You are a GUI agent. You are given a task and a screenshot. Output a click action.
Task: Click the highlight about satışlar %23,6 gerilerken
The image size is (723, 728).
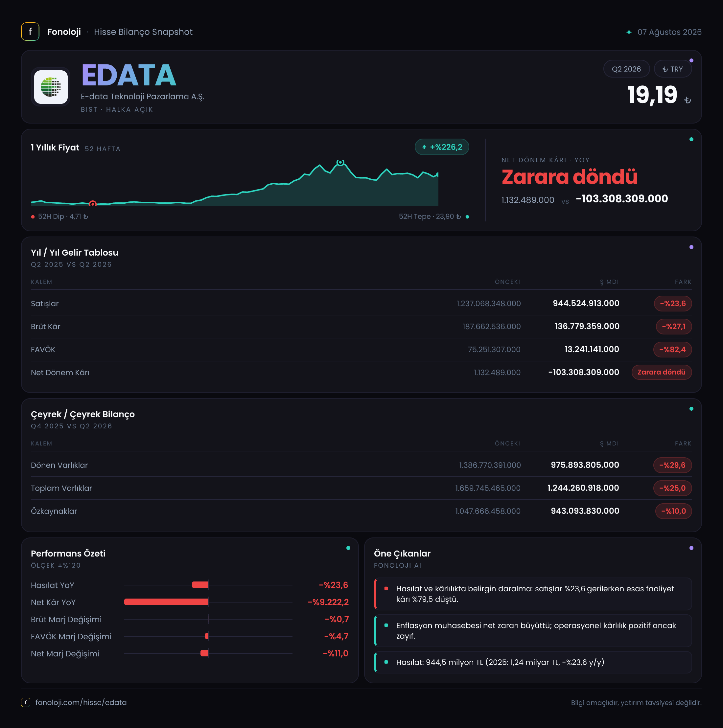(x=533, y=594)
